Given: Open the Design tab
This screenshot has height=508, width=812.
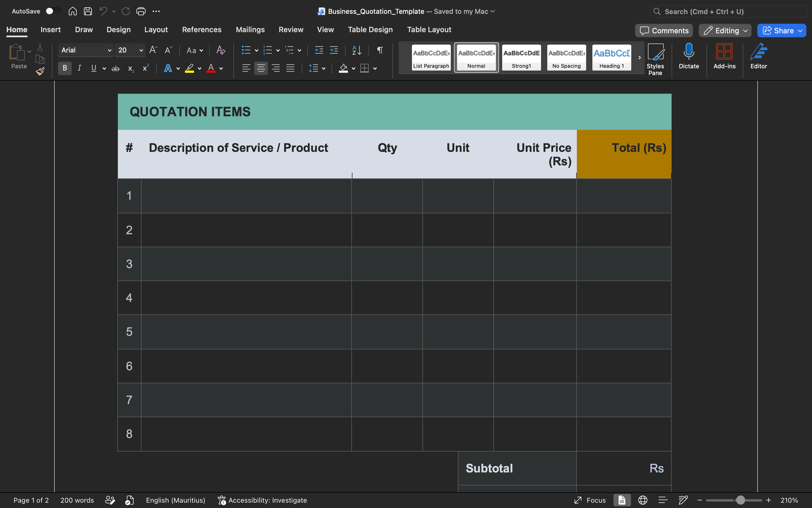Looking at the screenshot, I should [x=118, y=30].
